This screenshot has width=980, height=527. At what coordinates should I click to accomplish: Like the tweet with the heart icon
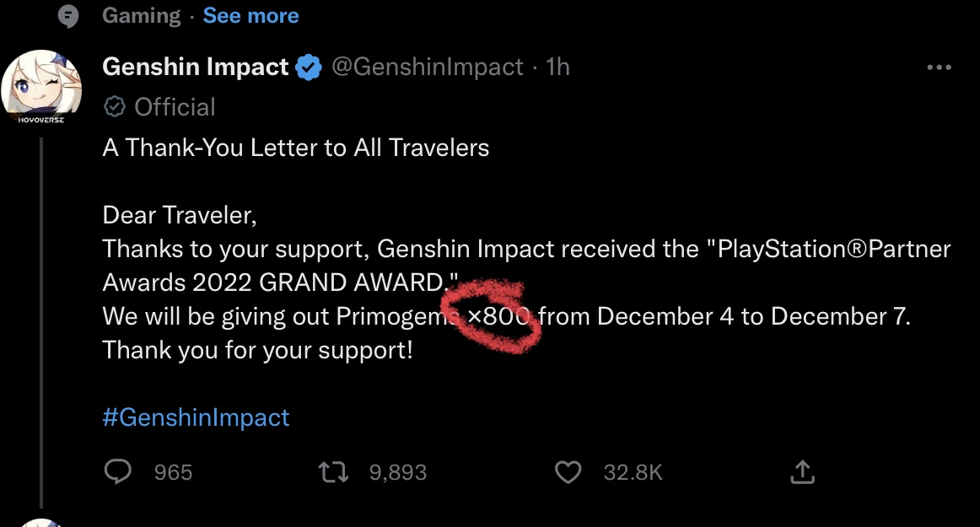tap(568, 472)
